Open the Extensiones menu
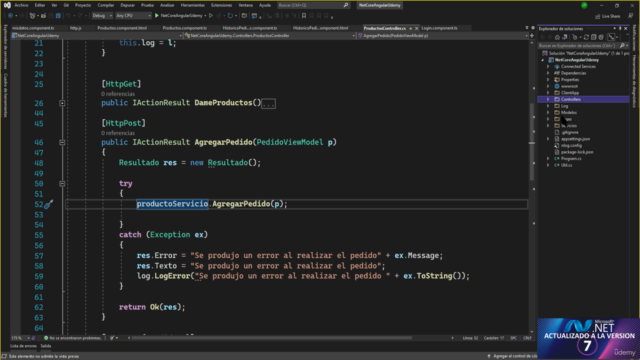The width and height of the screenshot is (640, 360). click(222, 5)
